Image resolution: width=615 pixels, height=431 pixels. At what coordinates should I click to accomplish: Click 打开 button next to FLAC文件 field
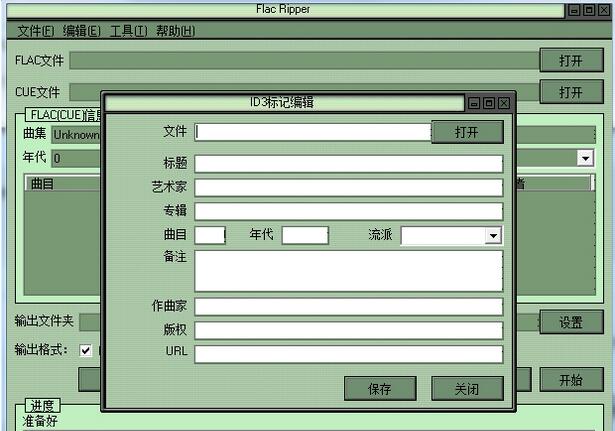(571, 60)
